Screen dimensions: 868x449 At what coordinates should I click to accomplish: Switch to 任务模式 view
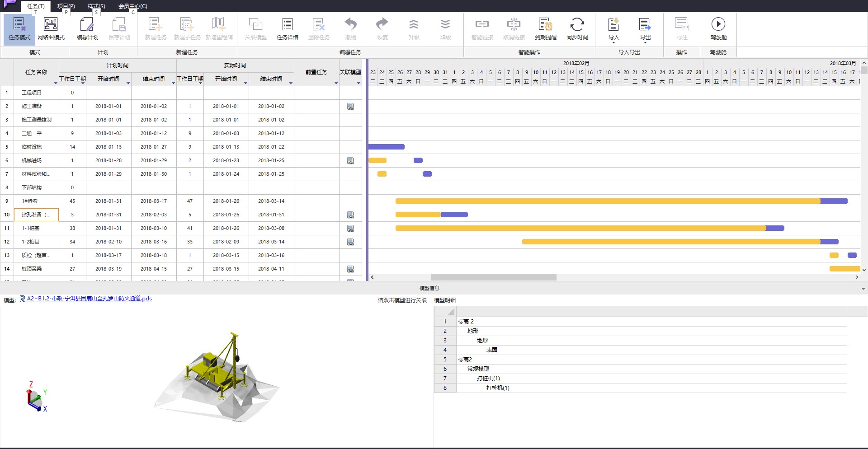[x=19, y=29]
